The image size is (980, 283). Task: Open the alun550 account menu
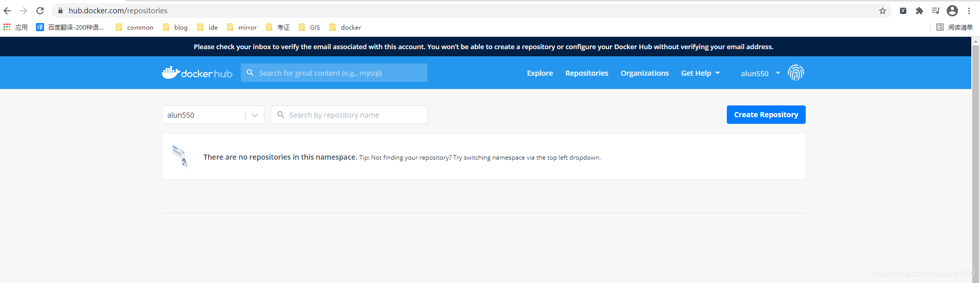(x=761, y=73)
